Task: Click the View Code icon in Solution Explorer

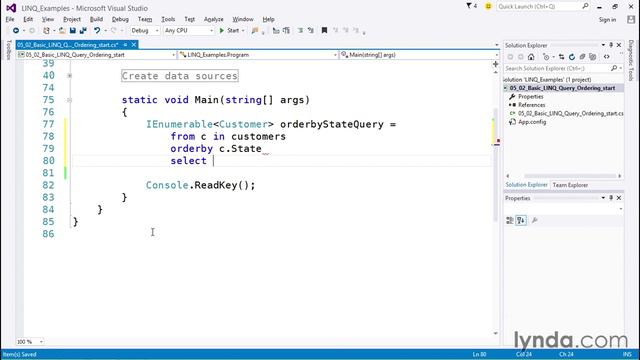Action: [607, 57]
